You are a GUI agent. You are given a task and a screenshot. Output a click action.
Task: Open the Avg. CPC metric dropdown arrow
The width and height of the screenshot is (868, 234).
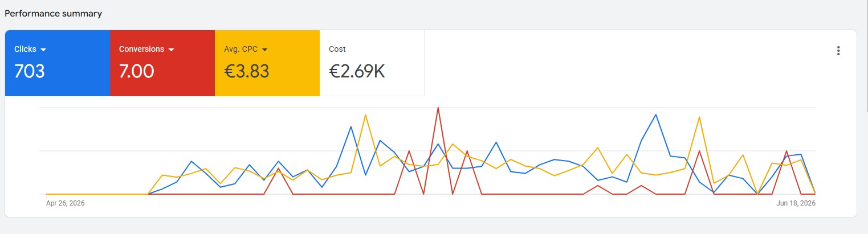[x=264, y=50]
